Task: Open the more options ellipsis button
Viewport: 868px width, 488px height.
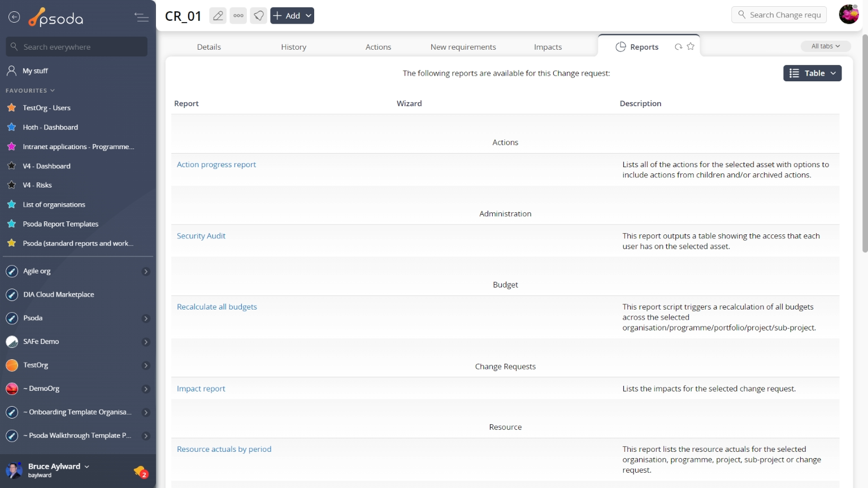Action: [x=238, y=16]
